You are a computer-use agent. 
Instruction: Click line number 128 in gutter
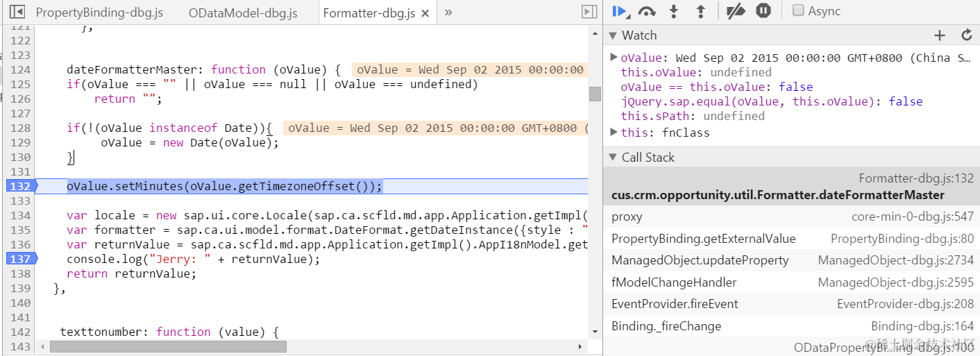(21, 128)
